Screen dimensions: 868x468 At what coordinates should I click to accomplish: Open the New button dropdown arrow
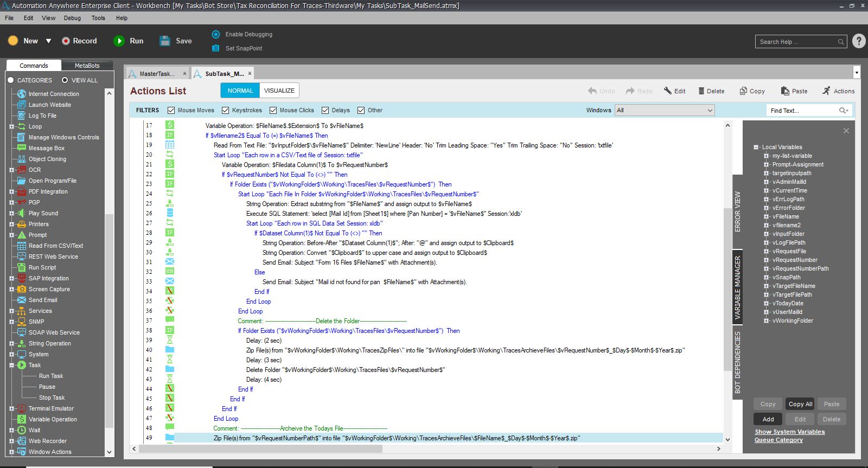pyautogui.click(x=48, y=41)
